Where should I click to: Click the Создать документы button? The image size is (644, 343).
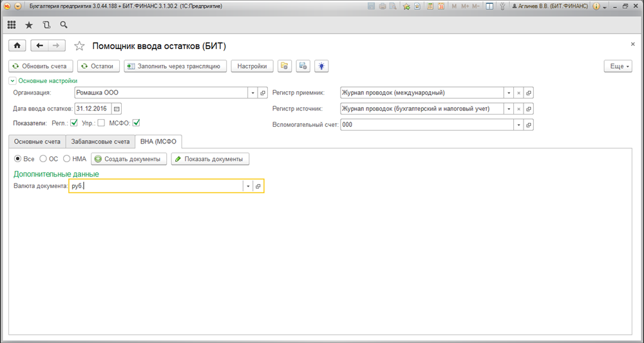(129, 159)
